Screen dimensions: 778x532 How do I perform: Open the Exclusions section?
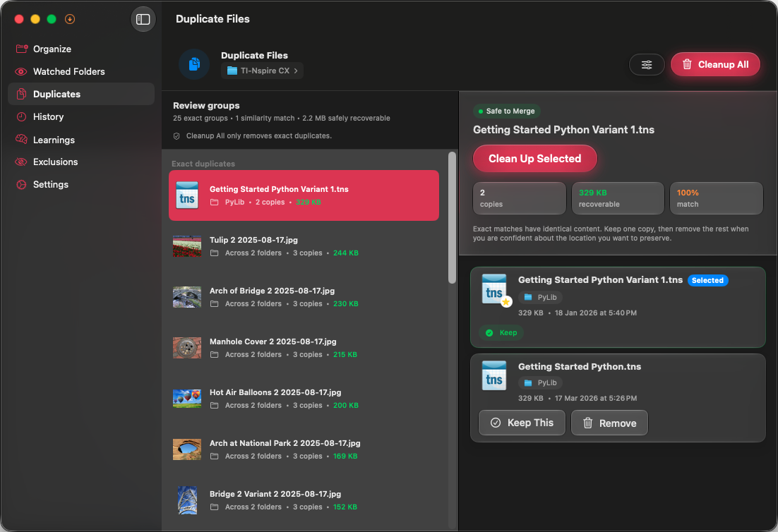(81, 162)
